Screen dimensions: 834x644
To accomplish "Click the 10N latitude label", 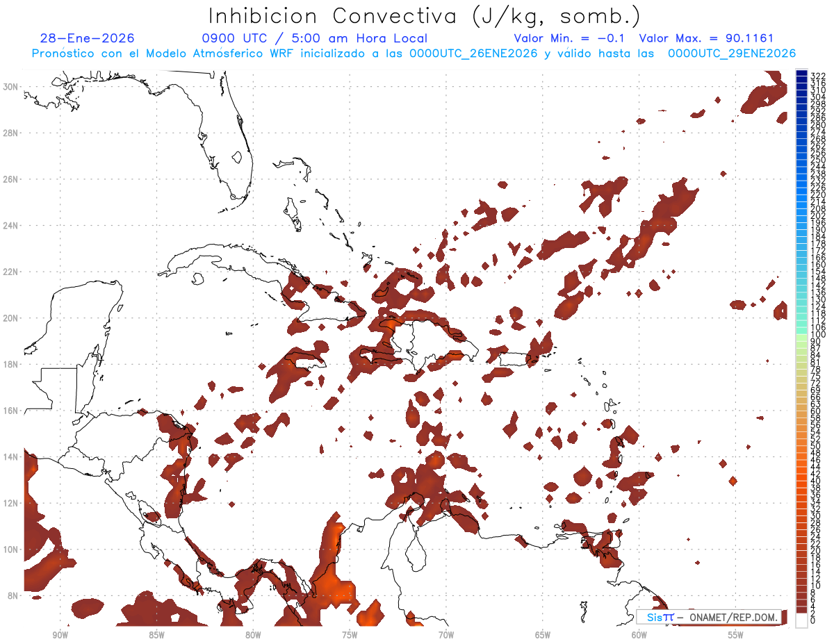I will pos(10,549).
